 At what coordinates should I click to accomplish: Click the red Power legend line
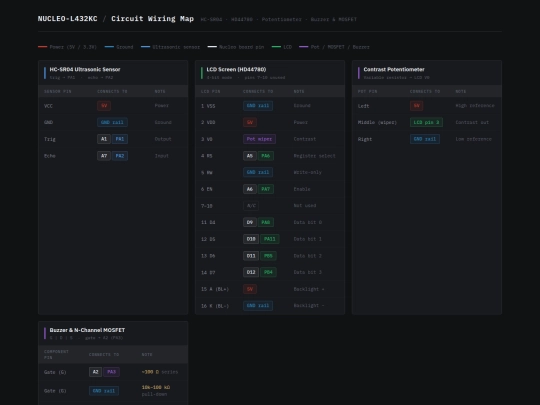coord(42,47)
